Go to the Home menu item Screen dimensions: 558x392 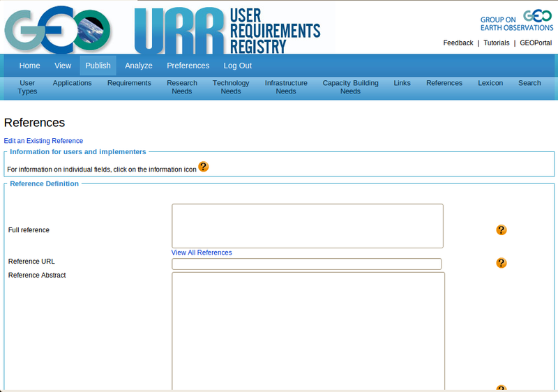click(x=29, y=66)
